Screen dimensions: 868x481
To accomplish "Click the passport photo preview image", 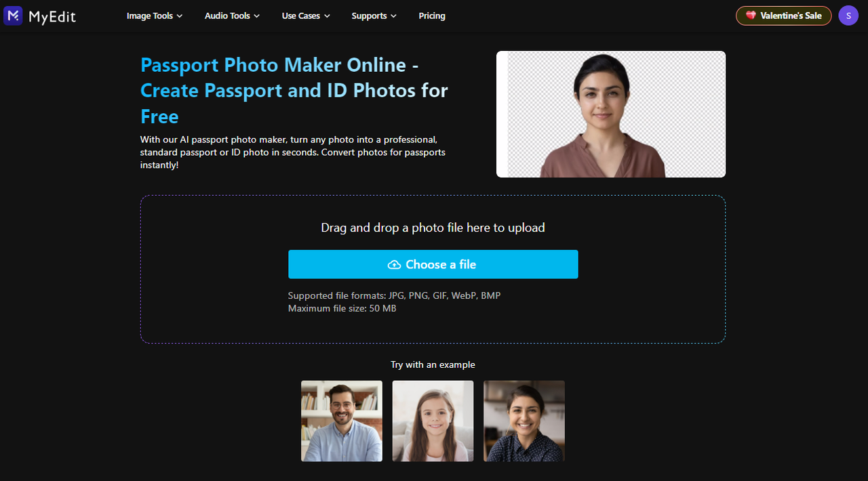I will click(x=611, y=114).
